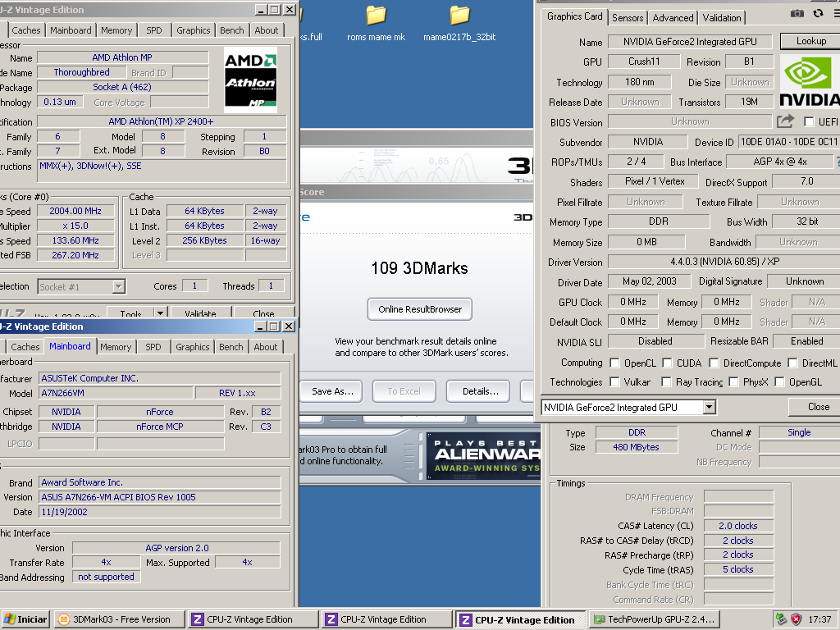Toggle the DirectCompute checkbox

point(714,363)
